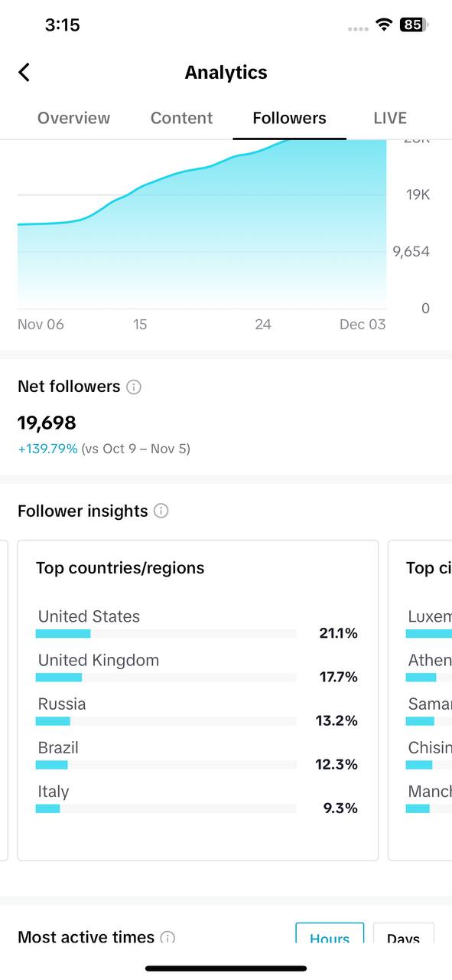Tap the United States progress bar
The width and height of the screenshot is (452, 980).
166,633
